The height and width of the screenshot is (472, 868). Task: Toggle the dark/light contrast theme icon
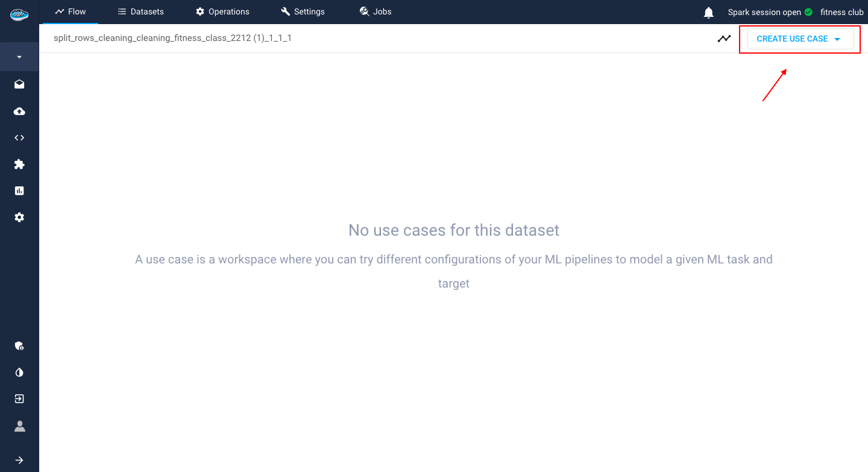coord(19,373)
